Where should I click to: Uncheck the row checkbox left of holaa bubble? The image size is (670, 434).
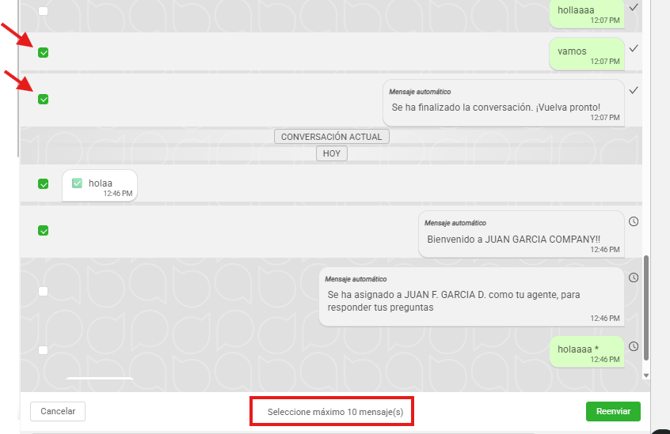(43, 184)
